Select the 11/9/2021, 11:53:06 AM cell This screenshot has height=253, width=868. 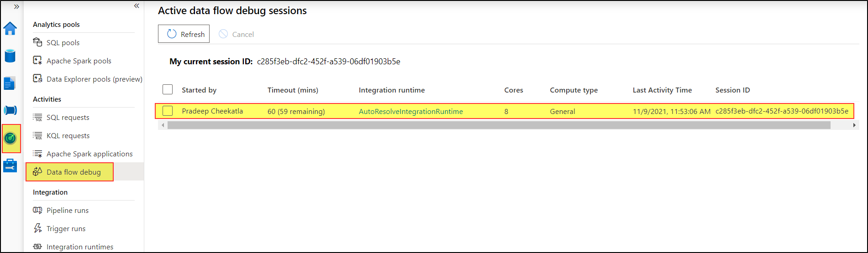pos(672,111)
